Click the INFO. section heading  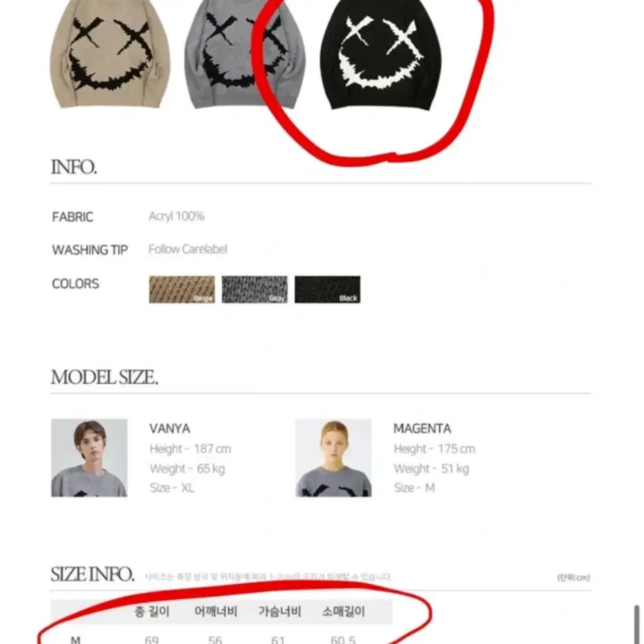pos(74,167)
